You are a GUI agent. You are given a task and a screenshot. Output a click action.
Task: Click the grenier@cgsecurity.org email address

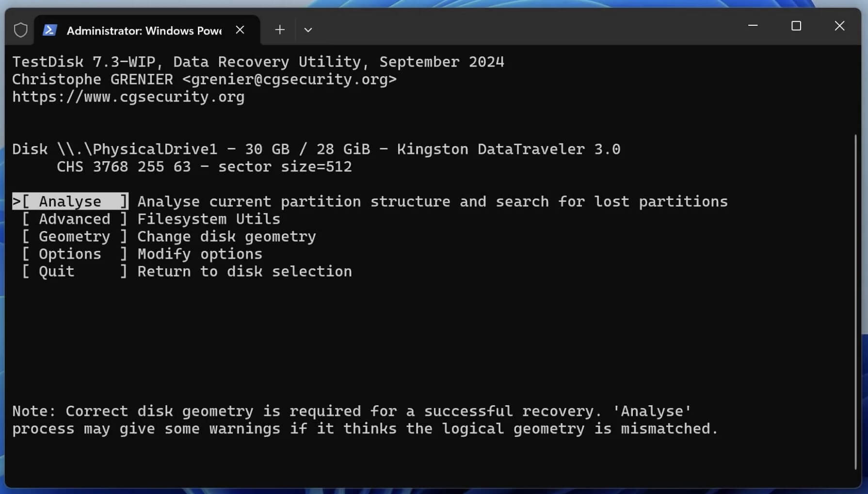pos(289,79)
